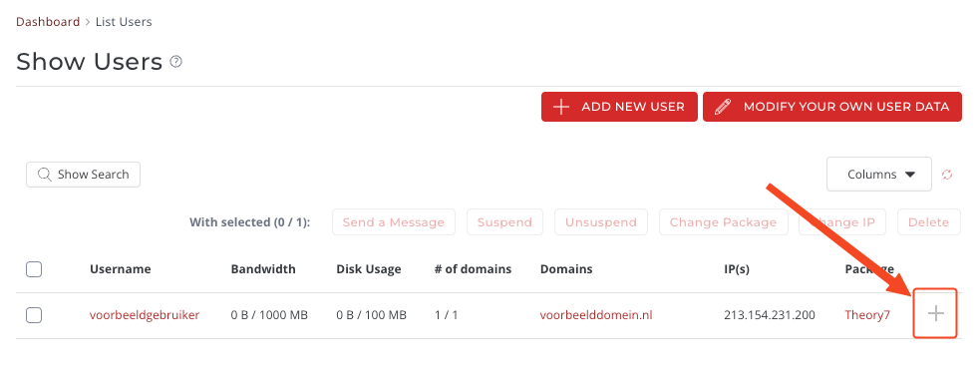Click the With selected (0 / 1) label
The image size is (980, 392).
[250, 222]
